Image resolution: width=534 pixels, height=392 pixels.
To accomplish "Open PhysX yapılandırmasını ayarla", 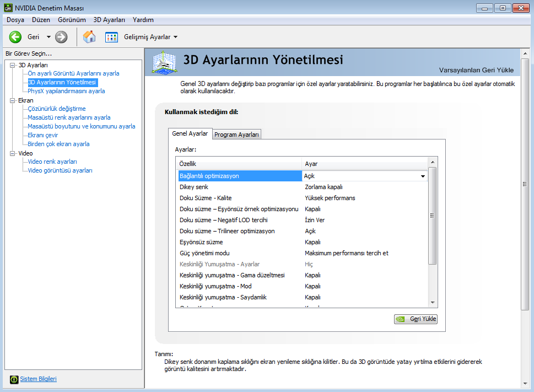I will click(x=67, y=91).
